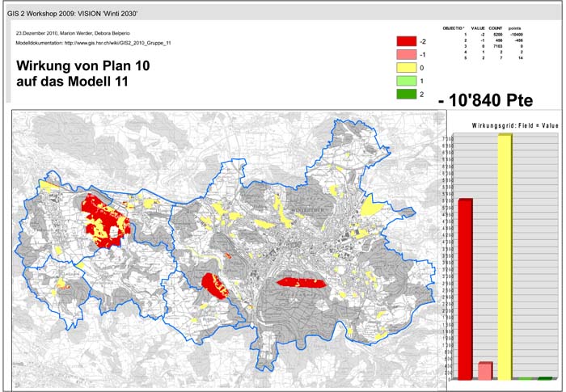The image size is (566, 392).
Task: Click the tall yellow chart bar
Action: coord(505,255)
